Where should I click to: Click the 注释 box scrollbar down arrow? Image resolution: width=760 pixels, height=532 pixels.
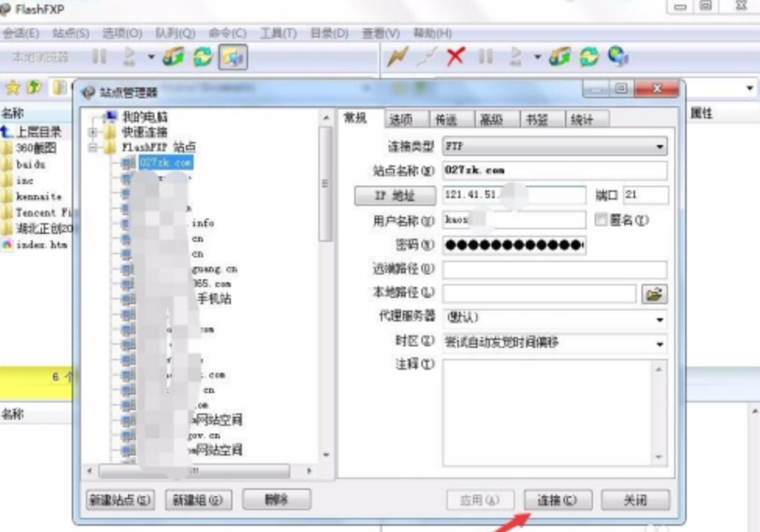click(x=659, y=457)
